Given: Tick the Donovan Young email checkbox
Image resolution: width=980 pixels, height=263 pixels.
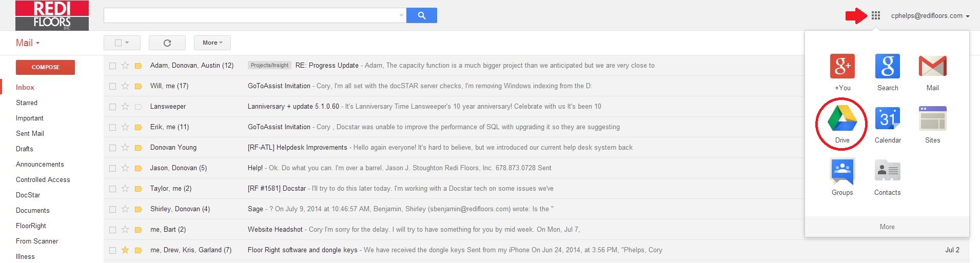Looking at the screenshot, I should tap(112, 148).
